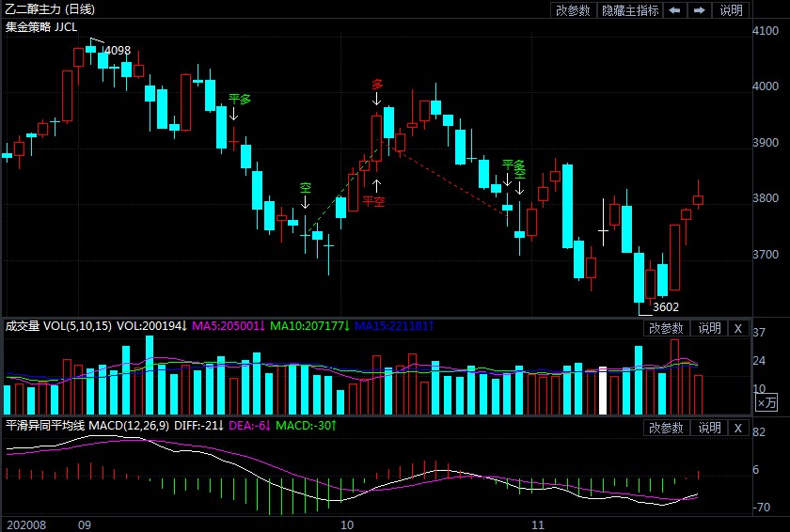Close the MACD panel with X
Screen dimensions: 790x532
738,428
